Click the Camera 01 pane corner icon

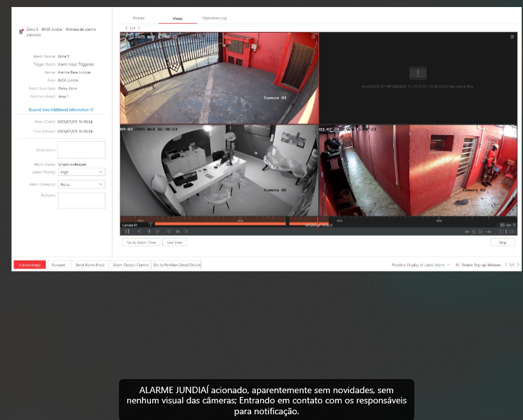click(x=313, y=37)
